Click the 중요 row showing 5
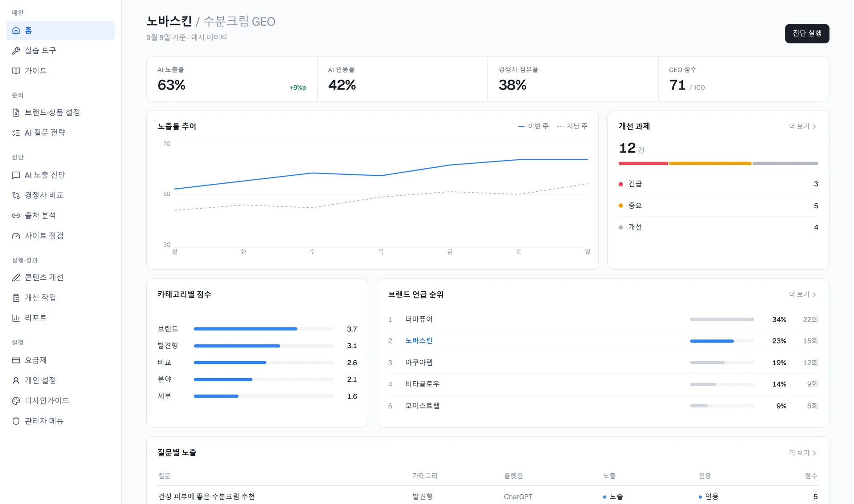 tap(718, 206)
